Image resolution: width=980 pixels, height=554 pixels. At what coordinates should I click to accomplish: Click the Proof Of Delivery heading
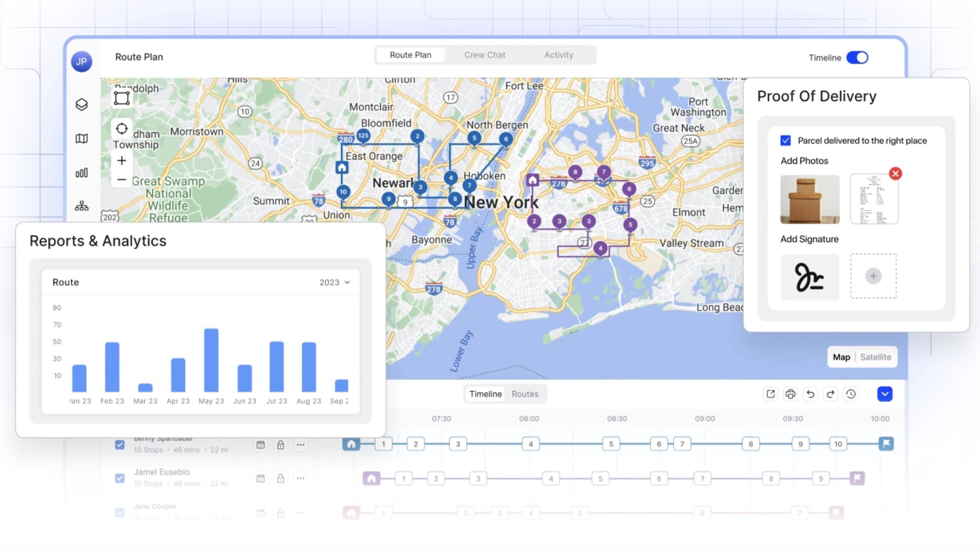817,96
